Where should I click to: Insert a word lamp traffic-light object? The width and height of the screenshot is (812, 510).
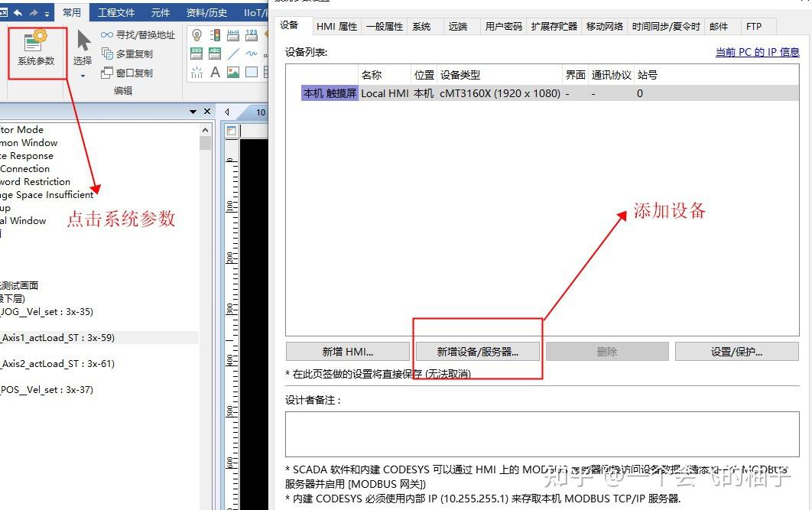[215, 35]
